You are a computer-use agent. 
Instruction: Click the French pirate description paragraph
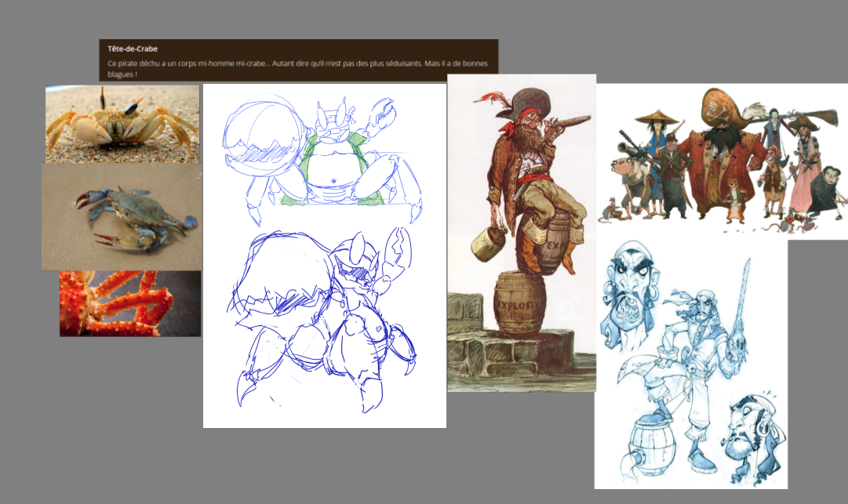click(298, 67)
